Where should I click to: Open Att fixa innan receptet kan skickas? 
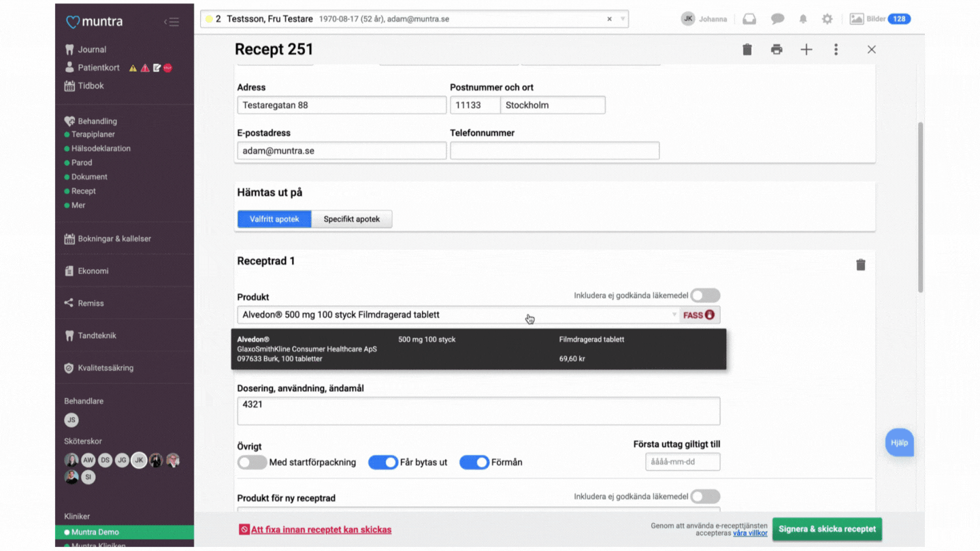[315, 529]
